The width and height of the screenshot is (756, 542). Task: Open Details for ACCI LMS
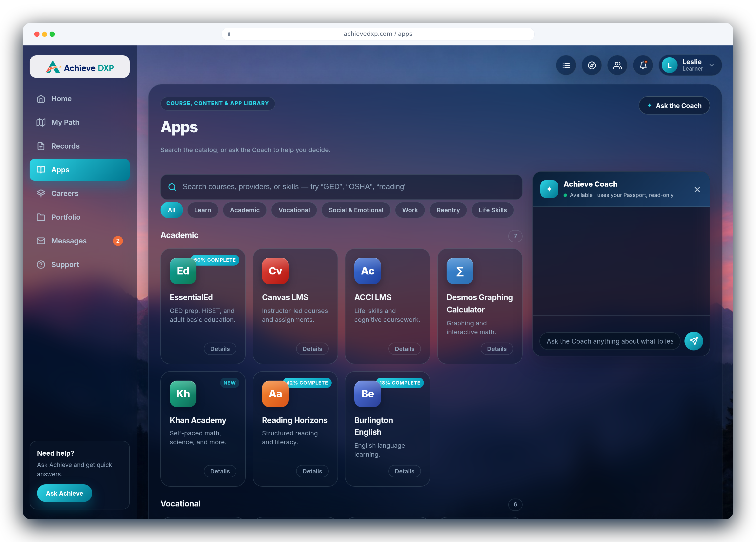[x=405, y=349]
